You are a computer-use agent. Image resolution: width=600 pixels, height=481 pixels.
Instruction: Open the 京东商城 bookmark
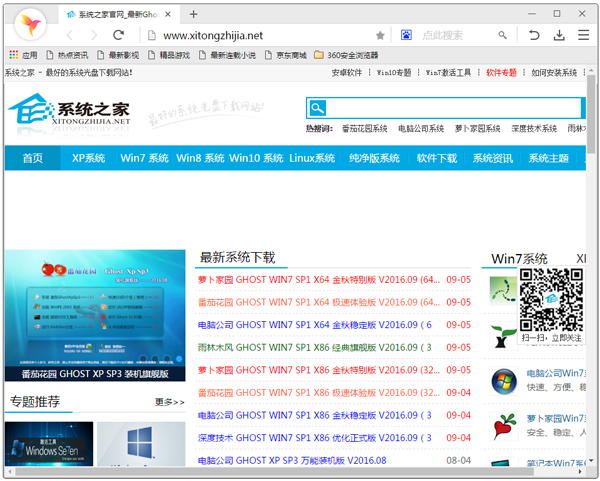pyautogui.click(x=286, y=55)
